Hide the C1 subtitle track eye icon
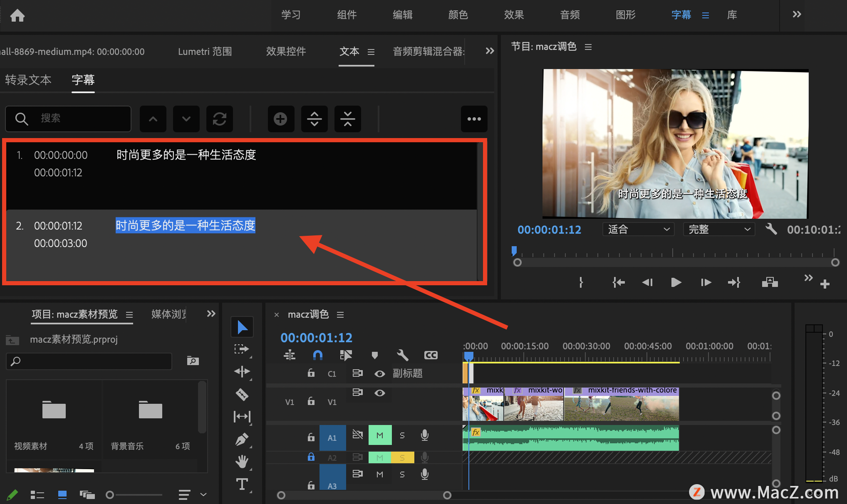 pyautogui.click(x=379, y=373)
